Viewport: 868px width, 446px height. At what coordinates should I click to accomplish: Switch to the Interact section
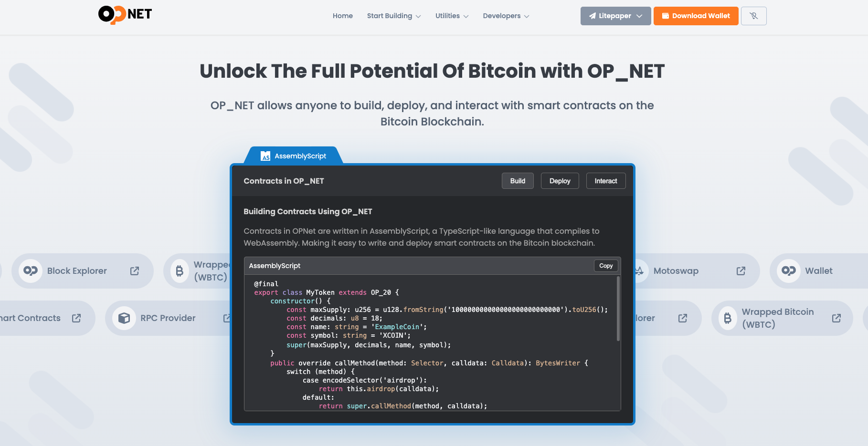(x=606, y=181)
